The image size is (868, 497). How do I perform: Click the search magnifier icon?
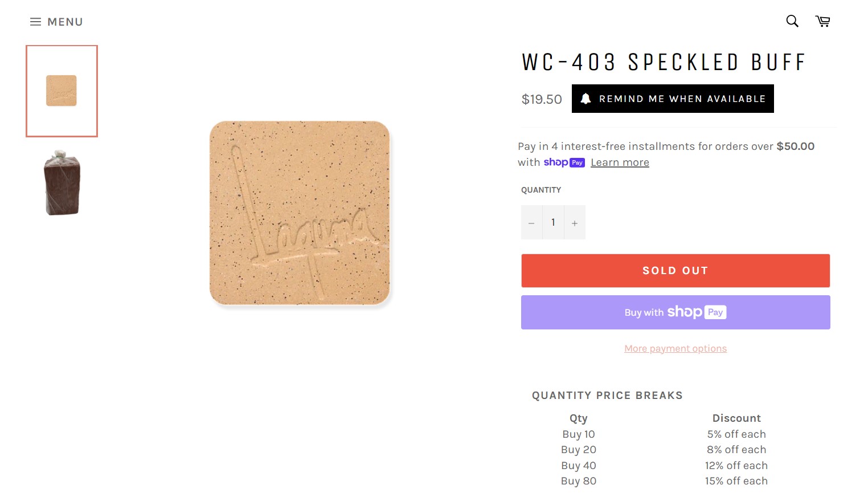792,21
